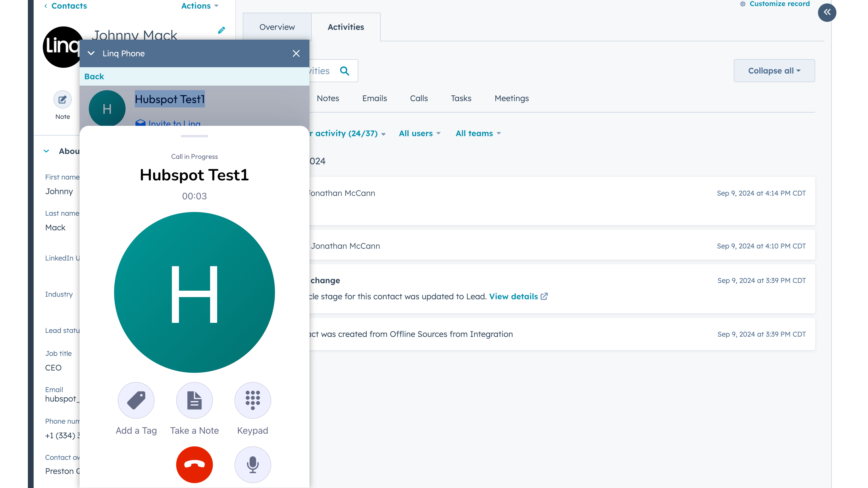
Task: Switch to the Overview tab
Action: pyautogui.click(x=277, y=27)
